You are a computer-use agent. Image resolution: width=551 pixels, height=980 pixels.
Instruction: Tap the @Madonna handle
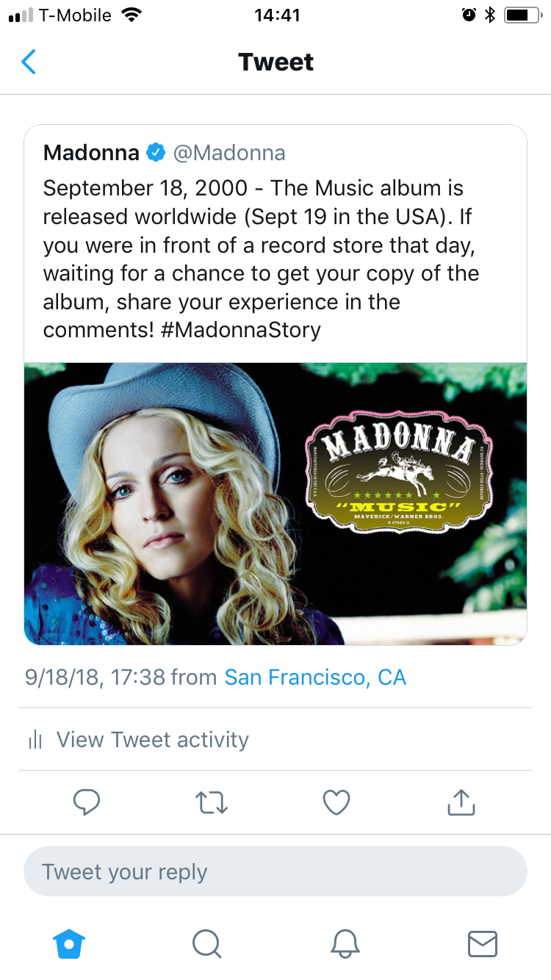click(229, 153)
